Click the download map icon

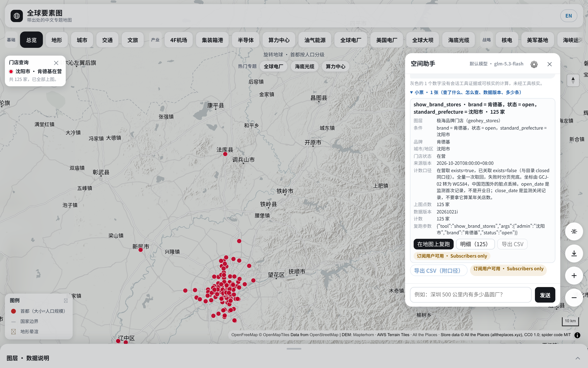pos(574,254)
